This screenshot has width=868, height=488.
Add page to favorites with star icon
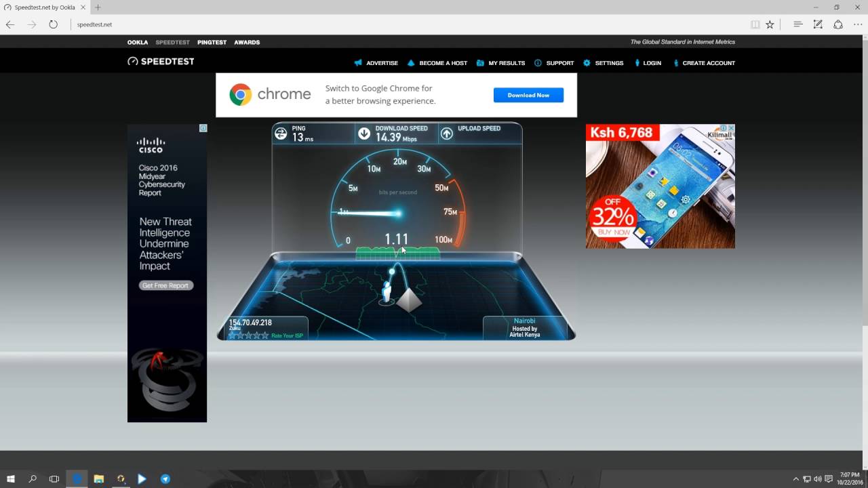tap(770, 24)
